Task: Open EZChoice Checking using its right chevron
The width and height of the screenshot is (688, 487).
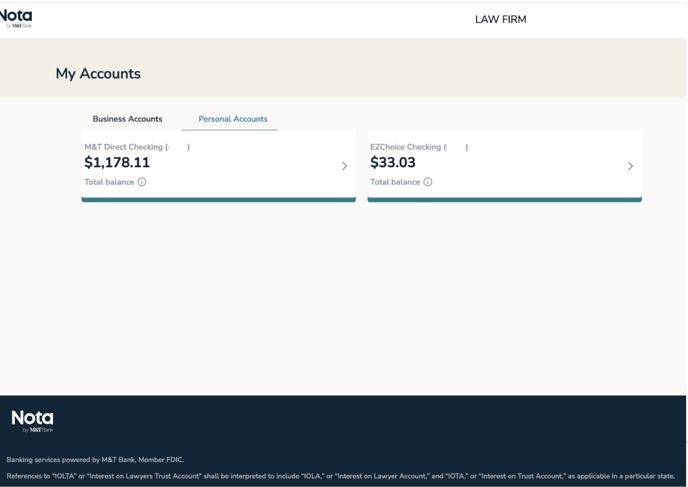Action: 630,166
